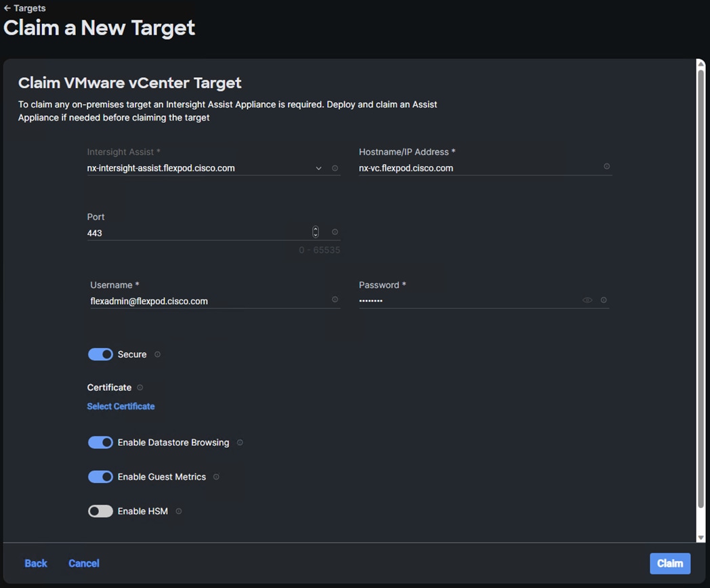The image size is (710, 588).
Task: Turn off Enable Guest Metrics toggle
Action: click(100, 477)
